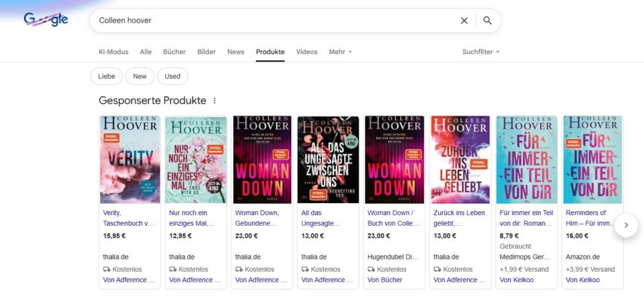Open the KI-Modus tab
644x298 pixels.
[x=114, y=52]
